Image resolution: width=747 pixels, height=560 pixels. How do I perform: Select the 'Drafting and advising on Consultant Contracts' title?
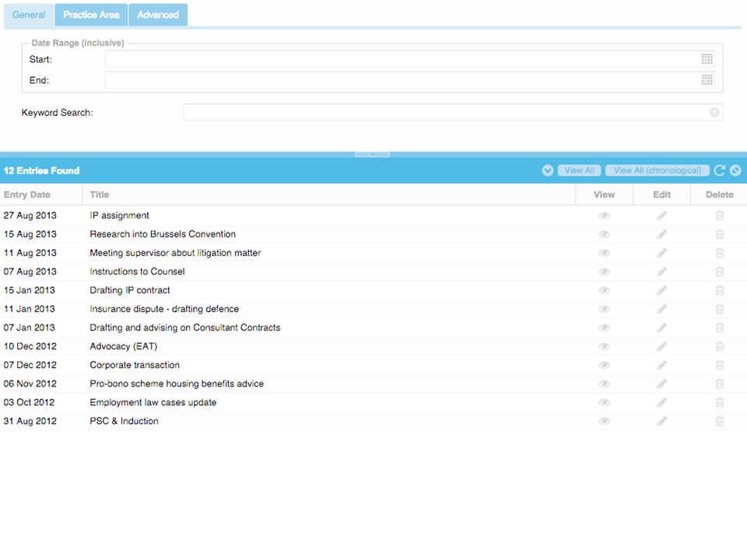(x=185, y=327)
